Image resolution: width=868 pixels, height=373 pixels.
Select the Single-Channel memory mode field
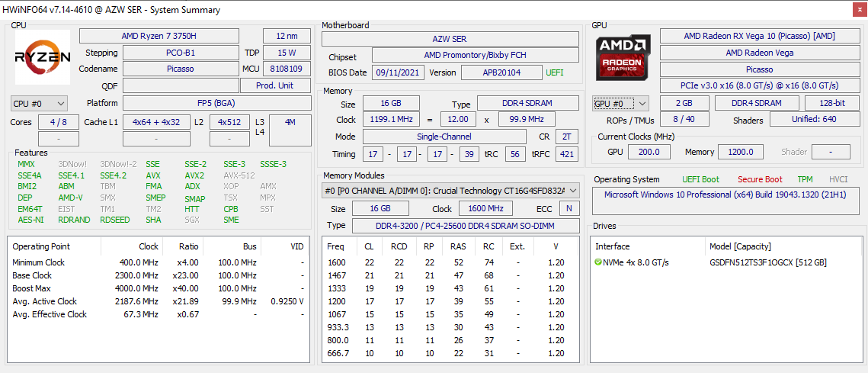[444, 137]
